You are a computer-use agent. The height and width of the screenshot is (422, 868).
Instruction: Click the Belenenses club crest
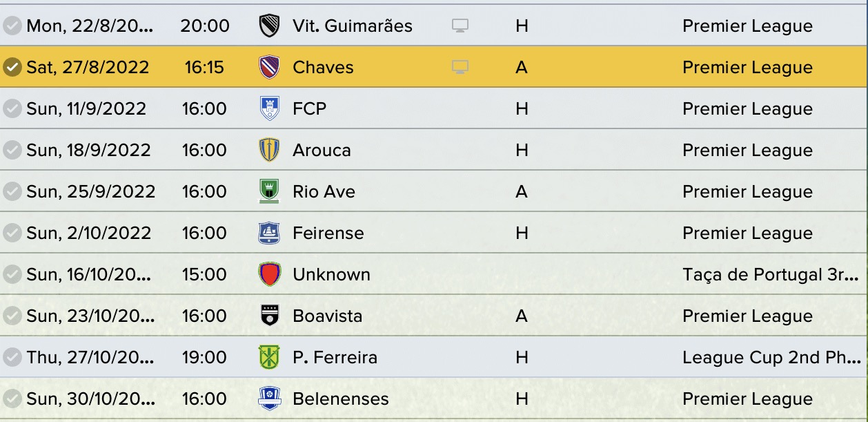(x=269, y=399)
